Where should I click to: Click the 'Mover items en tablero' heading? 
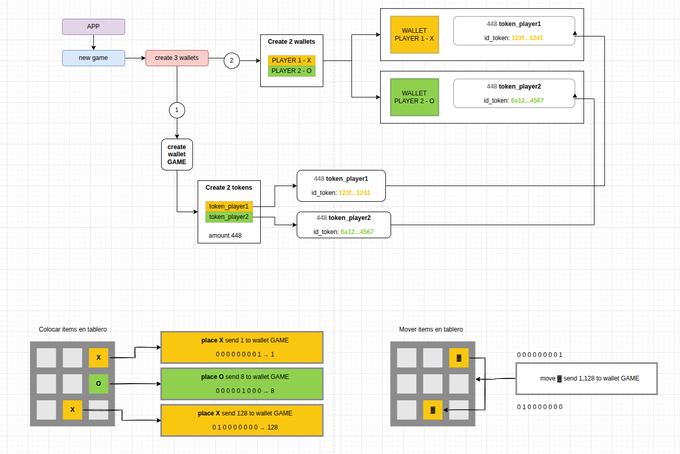click(x=431, y=330)
